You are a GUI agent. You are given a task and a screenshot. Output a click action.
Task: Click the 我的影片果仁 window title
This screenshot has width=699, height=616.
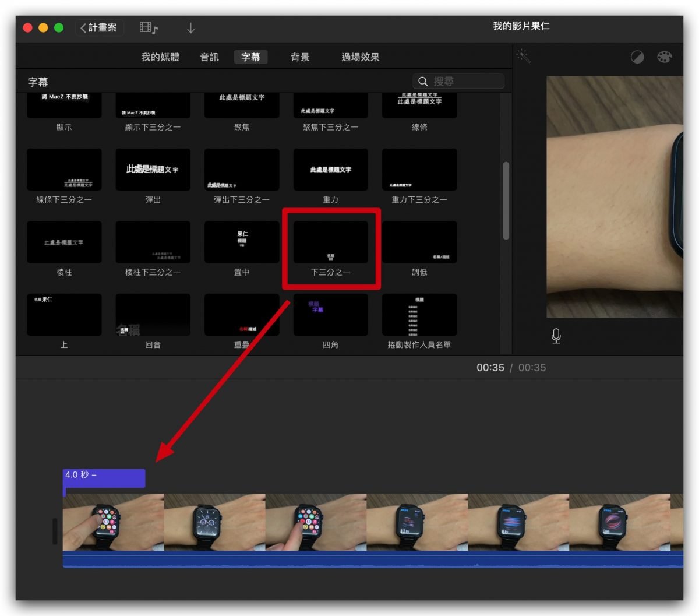click(521, 26)
